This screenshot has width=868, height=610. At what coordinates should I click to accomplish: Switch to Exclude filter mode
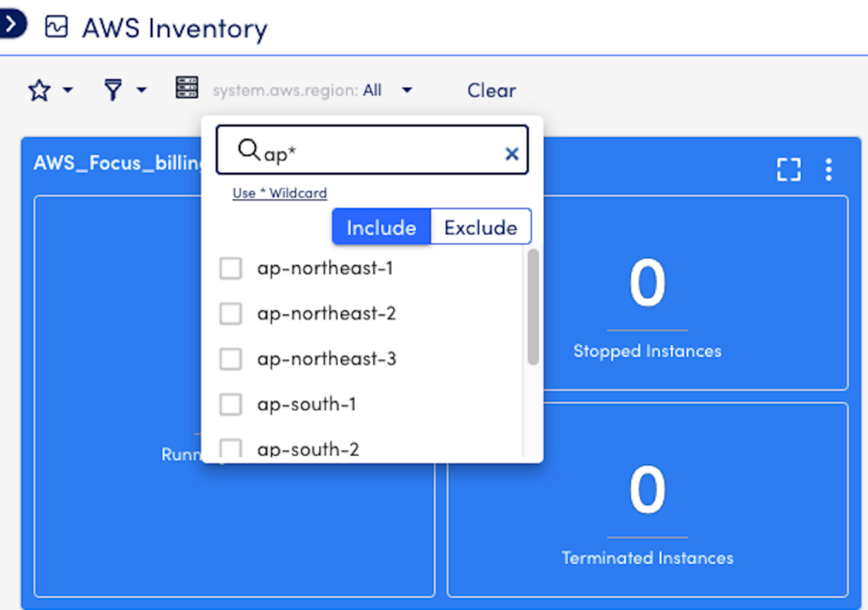(x=481, y=227)
